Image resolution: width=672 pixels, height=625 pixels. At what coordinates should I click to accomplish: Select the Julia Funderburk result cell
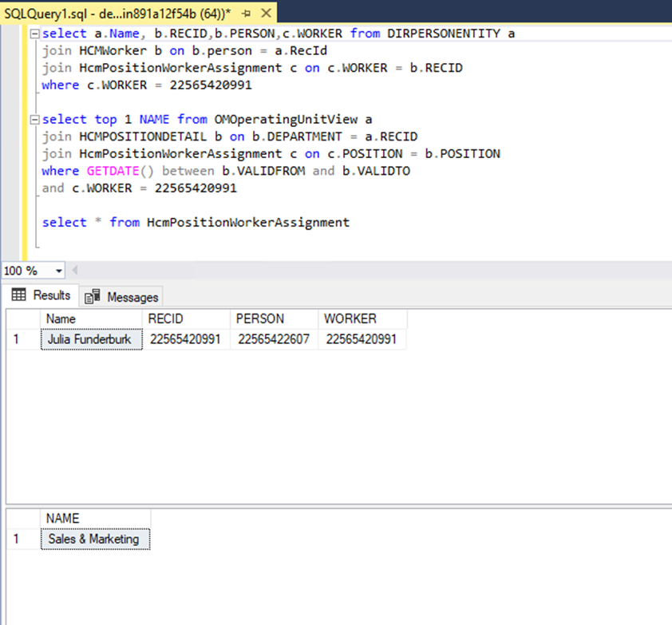tap(90, 339)
